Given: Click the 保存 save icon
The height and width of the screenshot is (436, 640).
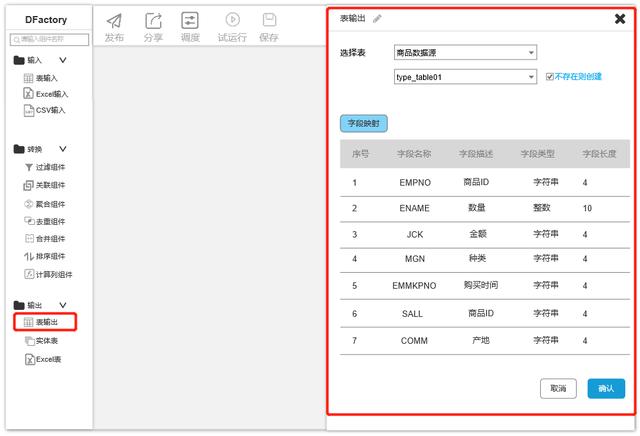Looking at the screenshot, I should point(269,20).
